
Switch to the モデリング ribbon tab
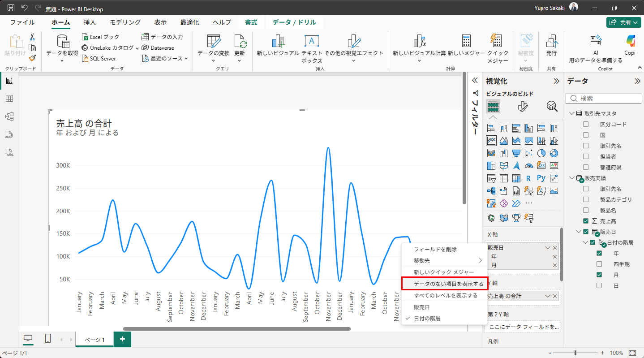click(x=125, y=22)
